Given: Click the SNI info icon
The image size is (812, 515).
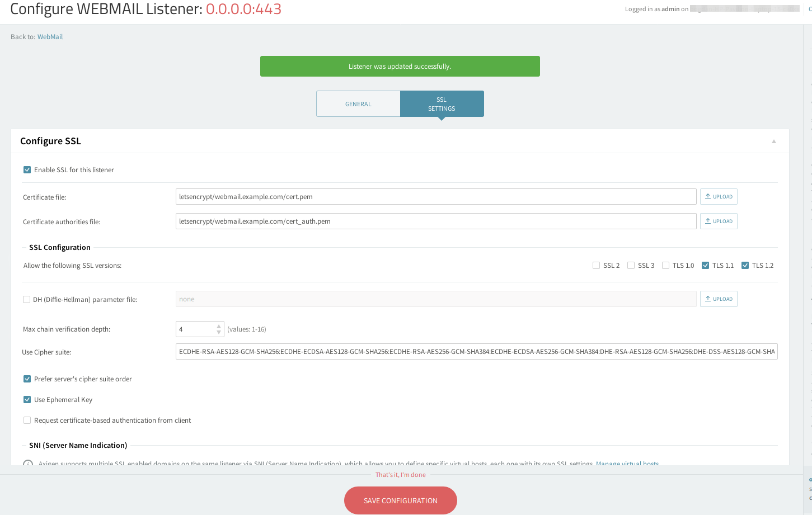Looking at the screenshot, I should [28, 464].
